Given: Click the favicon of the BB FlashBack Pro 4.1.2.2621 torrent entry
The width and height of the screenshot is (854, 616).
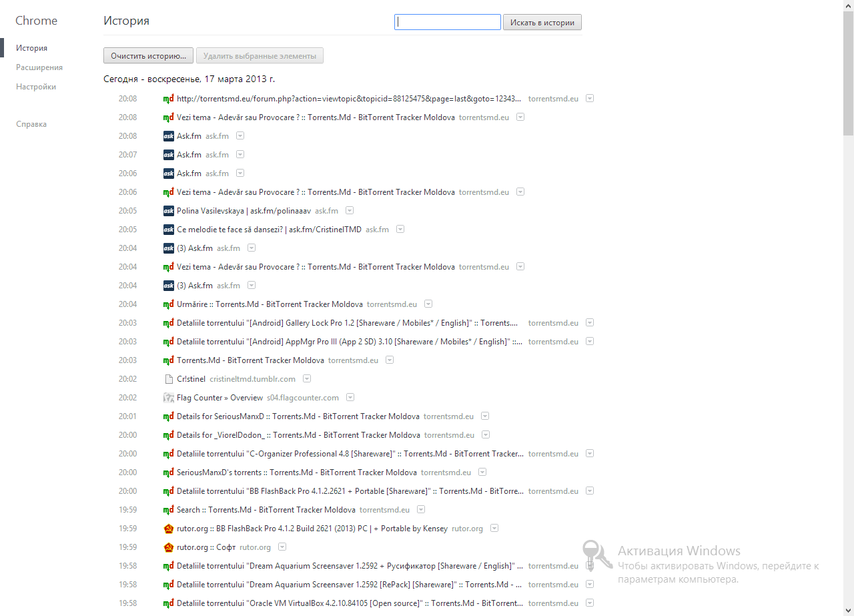Looking at the screenshot, I should pos(169,491).
